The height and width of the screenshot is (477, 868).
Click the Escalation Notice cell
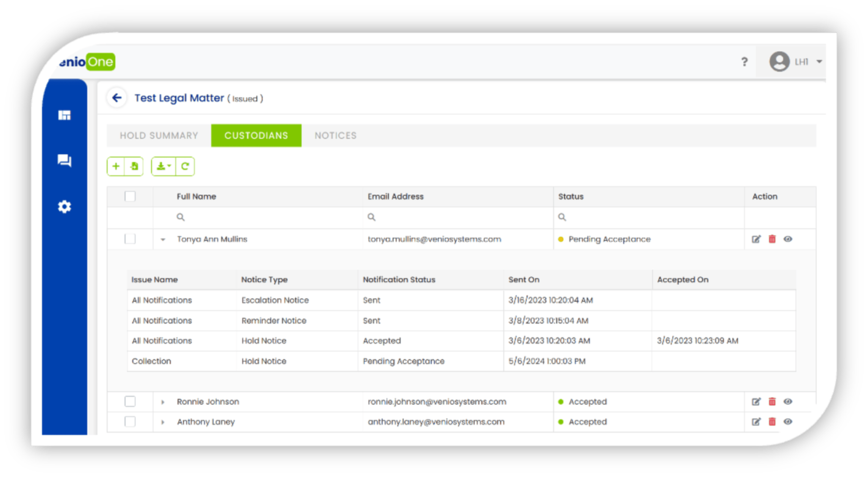point(275,300)
